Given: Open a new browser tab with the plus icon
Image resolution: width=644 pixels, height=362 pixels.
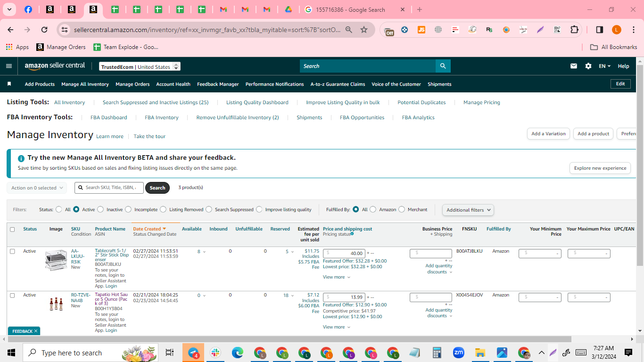Looking at the screenshot, I should 420,9.
